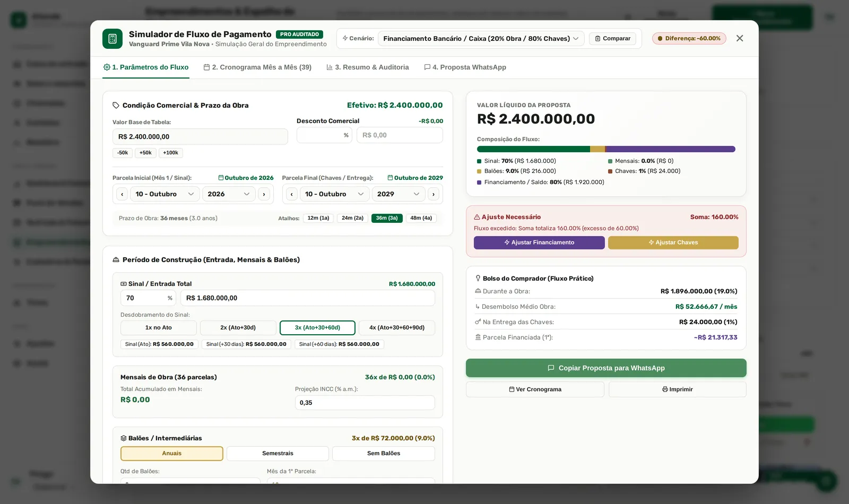Go to next month for Parcela Inicial

pyautogui.click(x=264, y=194)
